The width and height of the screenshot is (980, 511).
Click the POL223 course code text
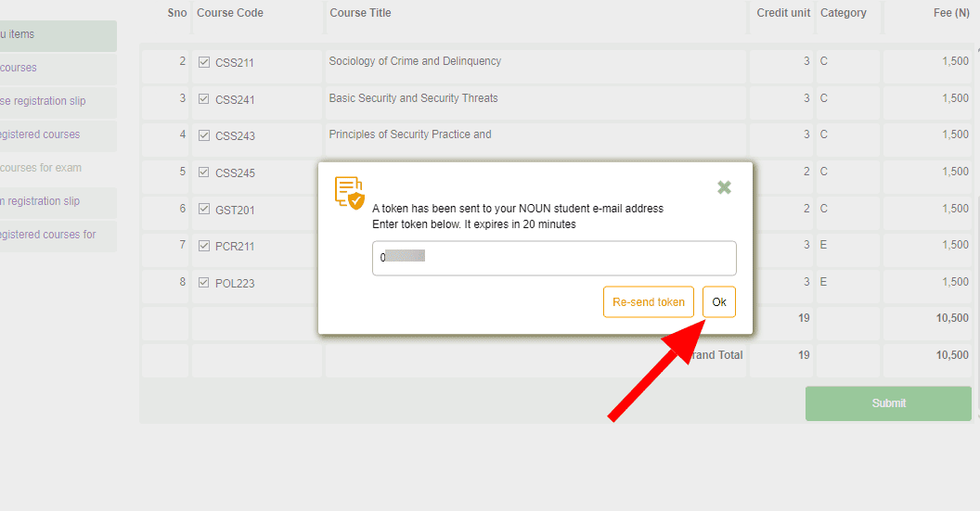(235, 283)
